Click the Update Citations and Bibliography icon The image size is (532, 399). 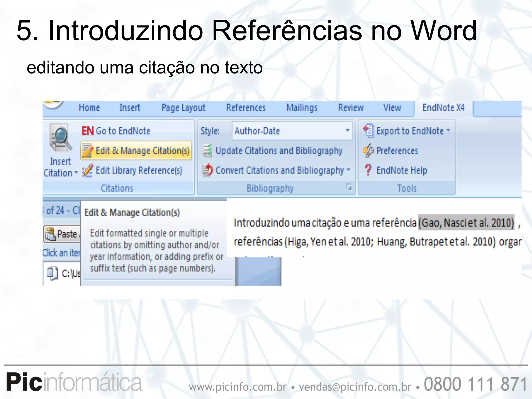[x=207, y=151]
